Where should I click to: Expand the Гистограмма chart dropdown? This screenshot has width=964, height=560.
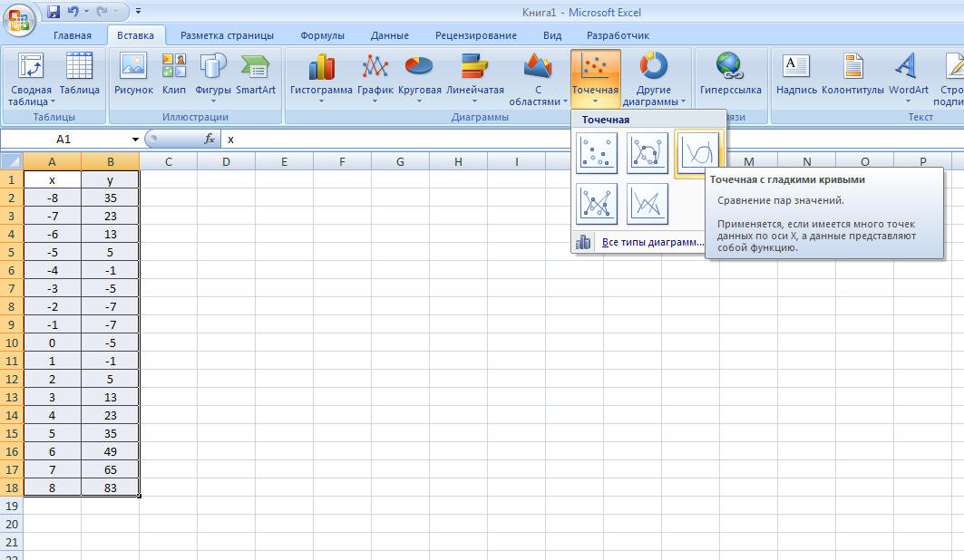pyautogui.click(x=321, y=80)
